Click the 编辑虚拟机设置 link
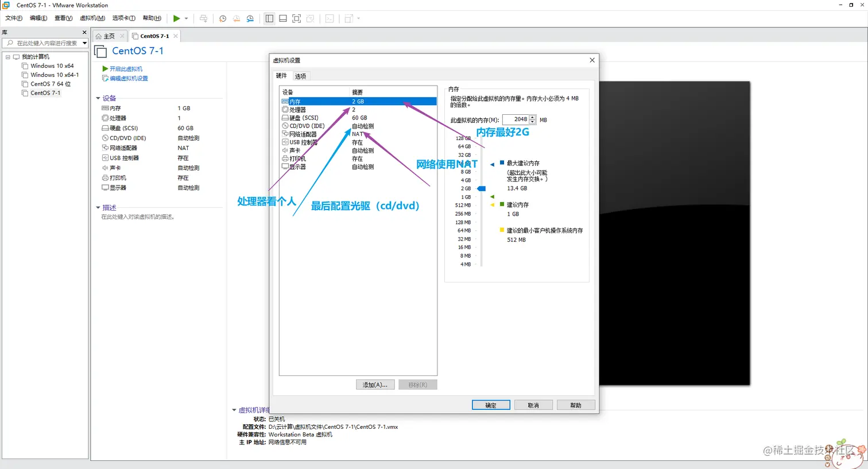This screenshot has height=469, width=868. [129, 79]
